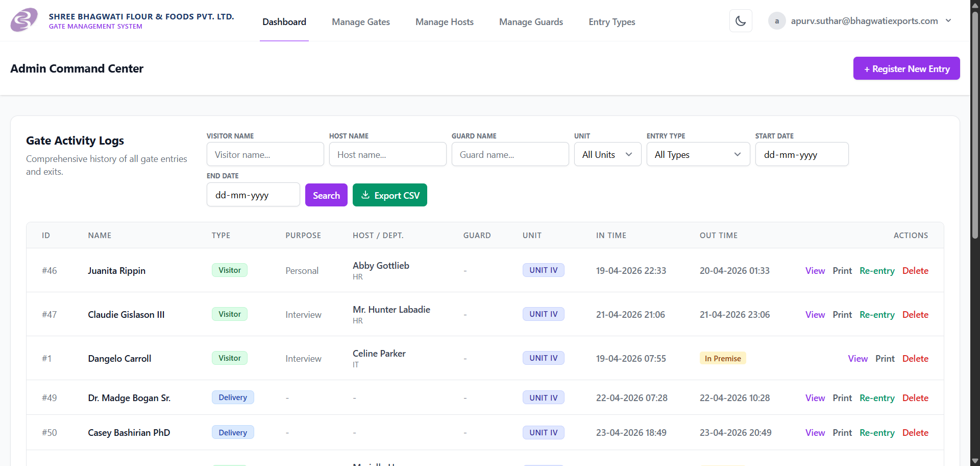Switch to Manage Guards
The width and height of the screenshot is (980, 466).
pos(531,22)
